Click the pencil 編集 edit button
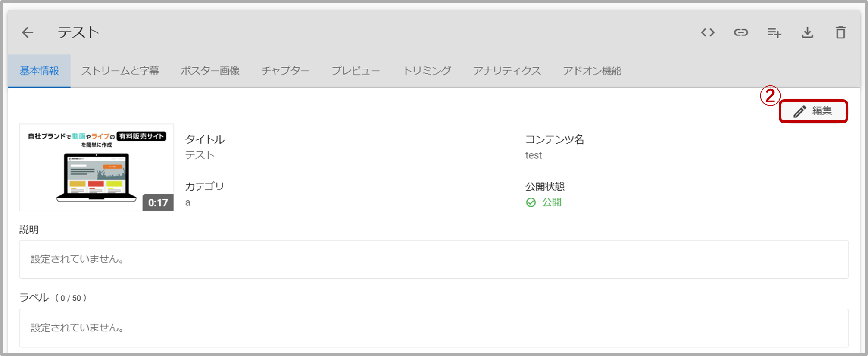 [x=813, y=111]
